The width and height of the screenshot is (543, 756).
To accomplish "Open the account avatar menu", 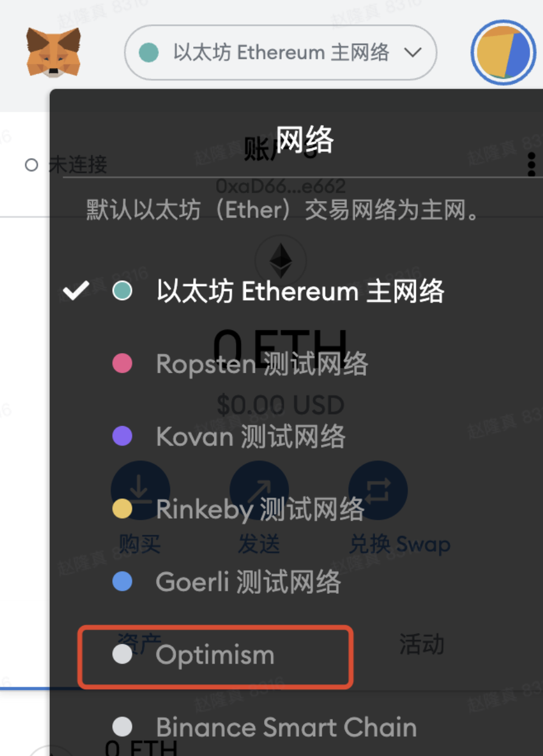I will coord(502,52).
